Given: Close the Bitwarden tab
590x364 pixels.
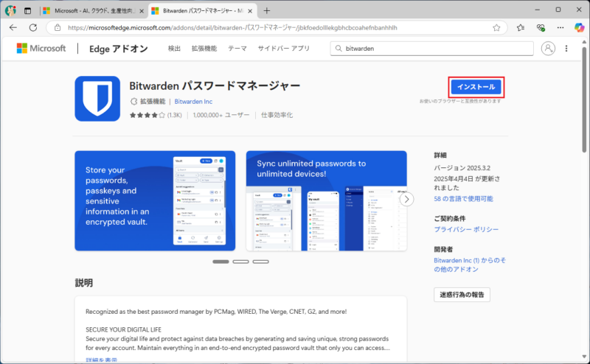Looking at the screenshot, I should coord(250,11).
